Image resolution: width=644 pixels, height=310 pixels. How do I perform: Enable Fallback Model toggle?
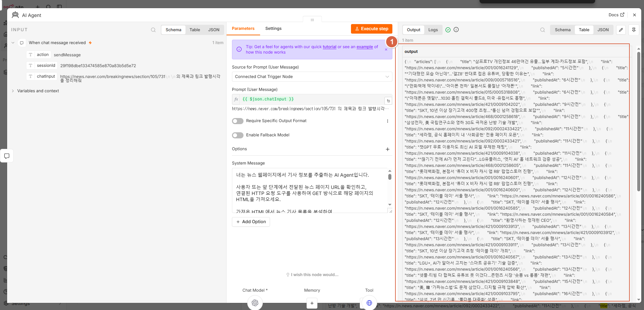(238, 135)
